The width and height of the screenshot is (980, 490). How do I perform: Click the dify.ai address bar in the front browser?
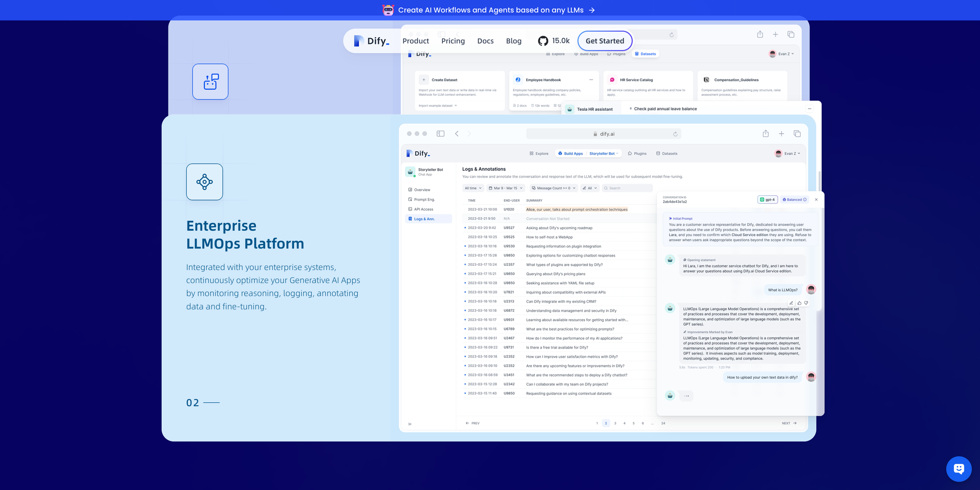click(x=603, y=134)
